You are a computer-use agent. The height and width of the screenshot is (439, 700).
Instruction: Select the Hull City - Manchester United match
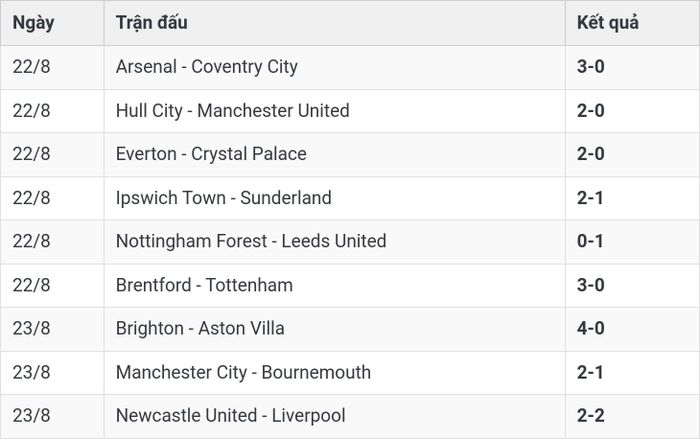[233, 111]
